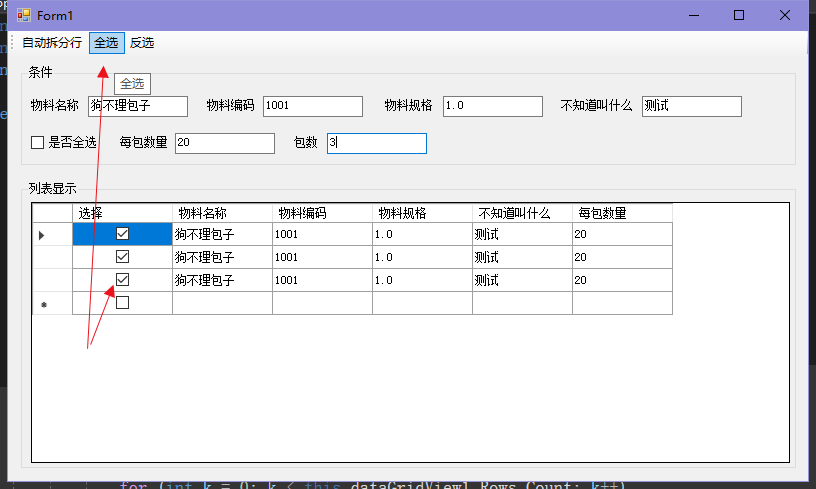
Task: Click 狗不理包子 cell in the first row
Action: pos(222,234)
